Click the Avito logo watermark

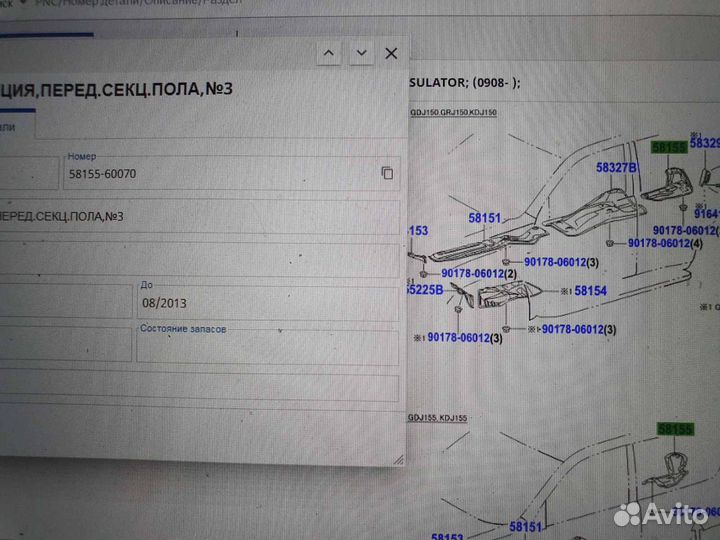pyautogui.click(x=660, y=513)
